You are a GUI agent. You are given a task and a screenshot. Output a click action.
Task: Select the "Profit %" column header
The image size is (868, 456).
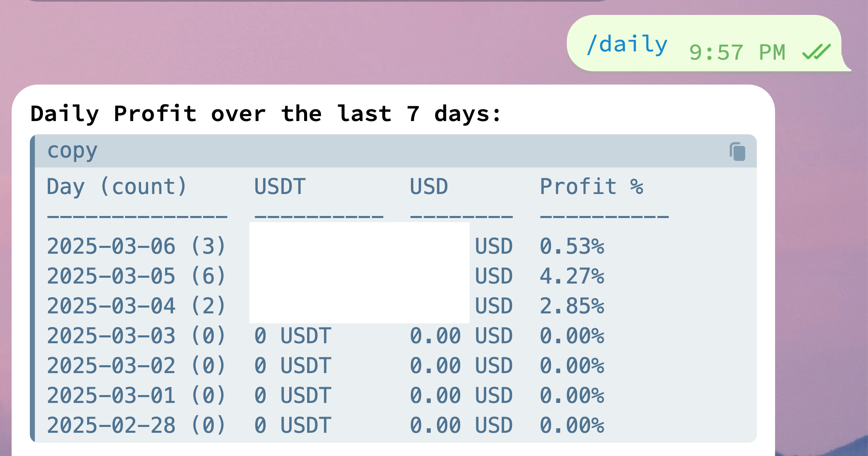pyautogui.click(x=591, y=187)
